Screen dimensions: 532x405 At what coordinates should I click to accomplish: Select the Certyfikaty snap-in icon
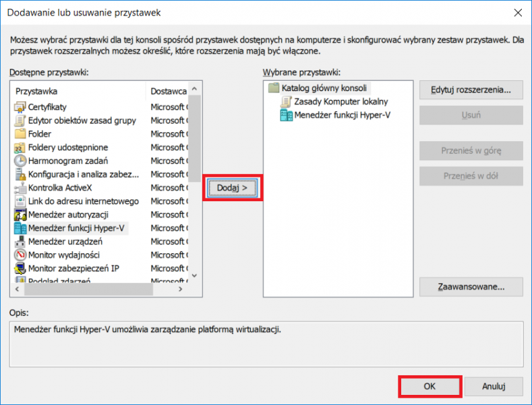20,107
